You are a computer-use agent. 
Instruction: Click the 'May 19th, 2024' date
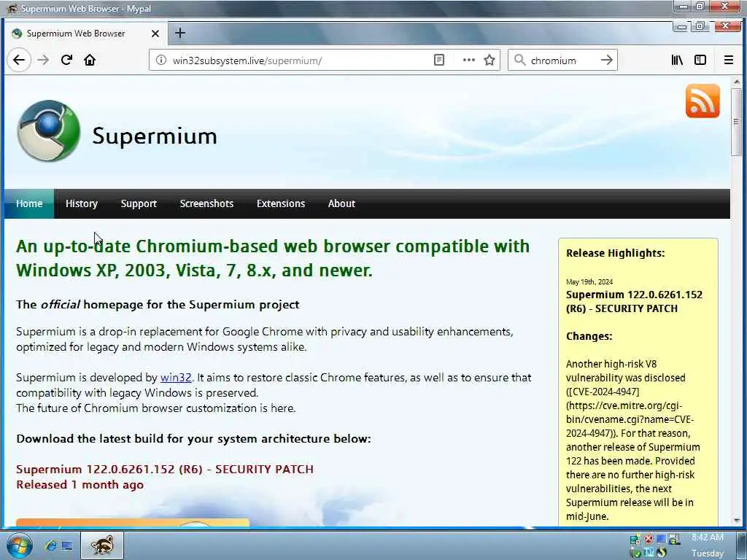click(x=589, y=281)
